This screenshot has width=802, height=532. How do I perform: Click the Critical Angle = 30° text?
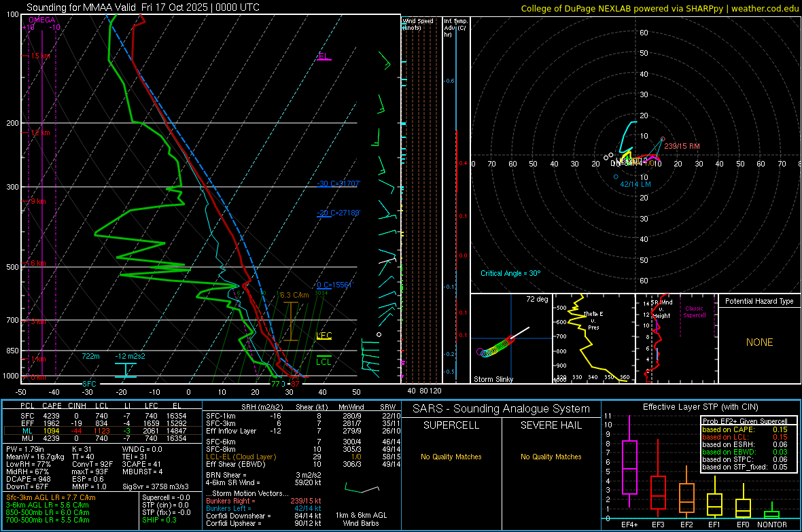click(510, 273)
